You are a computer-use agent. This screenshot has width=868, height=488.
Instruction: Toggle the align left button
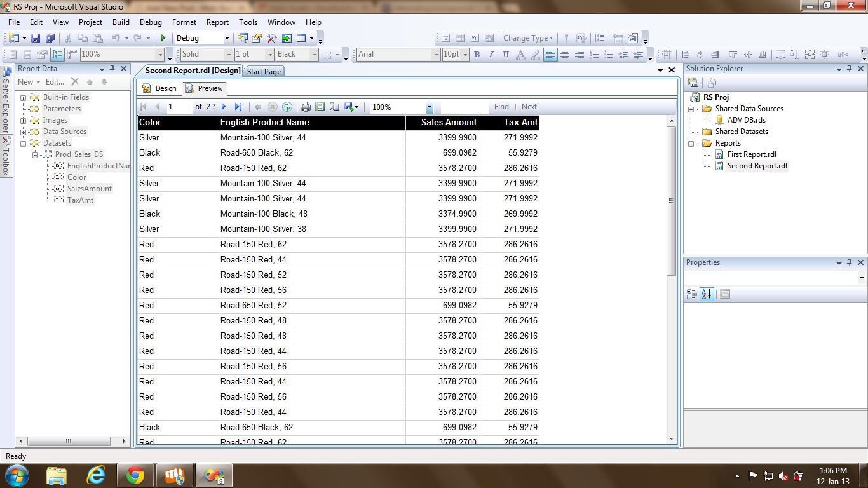(550, 55)
